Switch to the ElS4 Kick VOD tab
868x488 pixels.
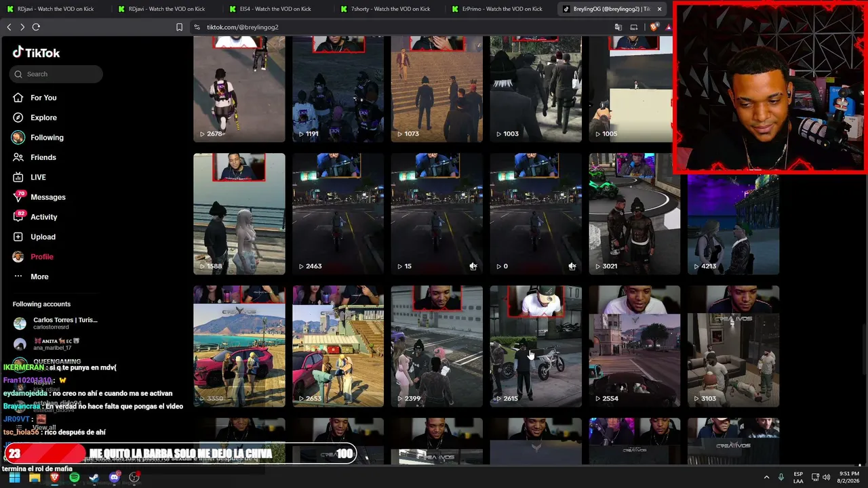click(275, 9)
